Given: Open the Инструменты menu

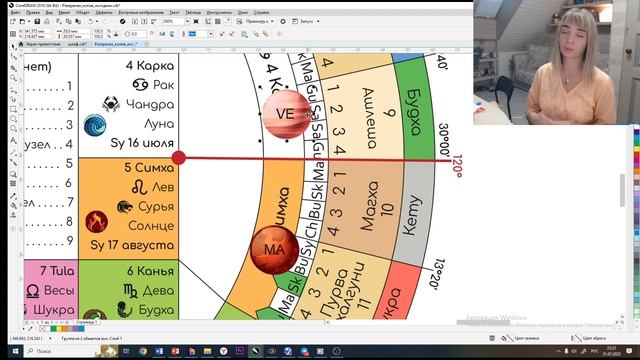Looking at the screenshot, I should [219, 13].
